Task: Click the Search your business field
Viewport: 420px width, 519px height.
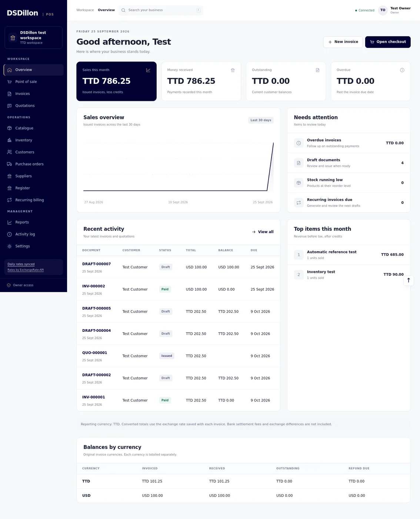Action: point(161,10)
